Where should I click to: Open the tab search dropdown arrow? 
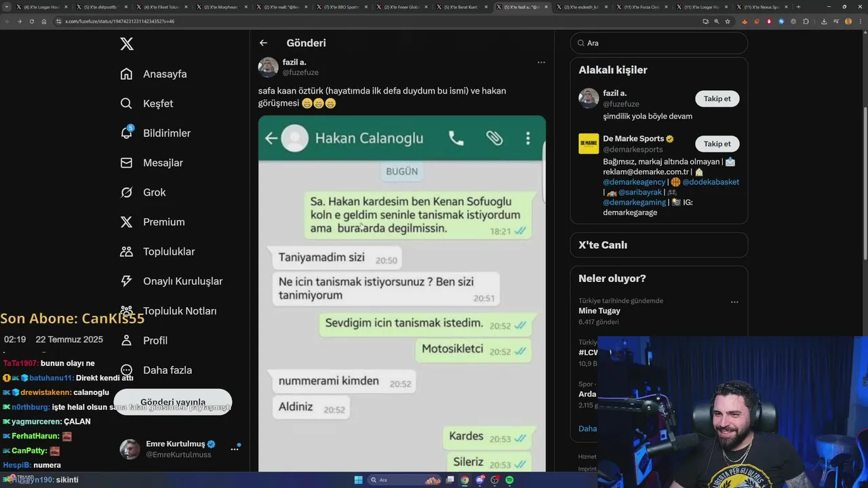tap(7, 7)
